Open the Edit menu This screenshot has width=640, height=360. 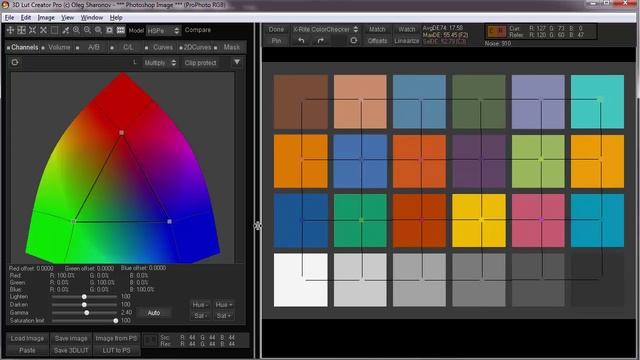point(26,18)
